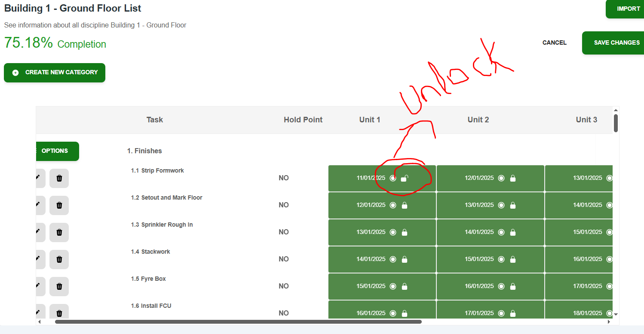Delete the Strip Formwork task with trash icon

coord(59,178)
